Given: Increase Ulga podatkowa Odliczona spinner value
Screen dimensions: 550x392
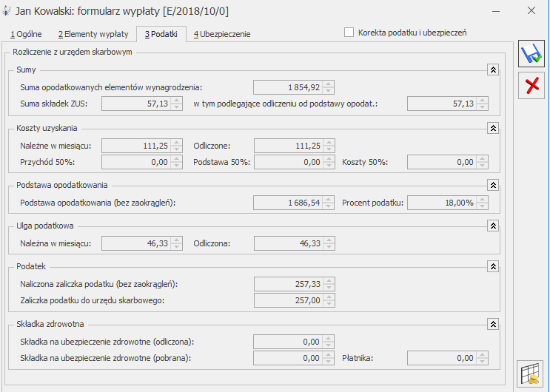Looking at the screenshot, I should [x=329, y=240].
